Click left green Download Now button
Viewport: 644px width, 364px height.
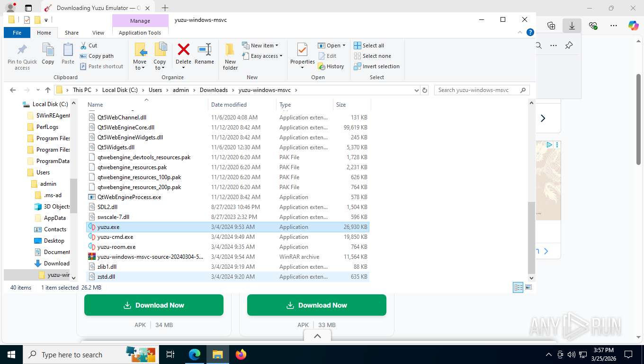(154, 305)
